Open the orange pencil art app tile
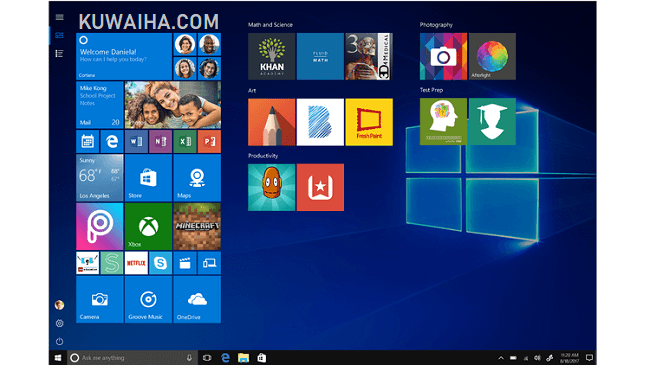 point(272,122)
